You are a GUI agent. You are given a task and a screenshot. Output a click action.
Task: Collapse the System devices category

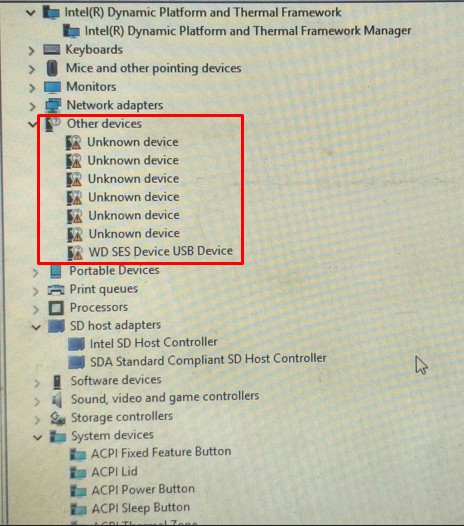(38, 437)
